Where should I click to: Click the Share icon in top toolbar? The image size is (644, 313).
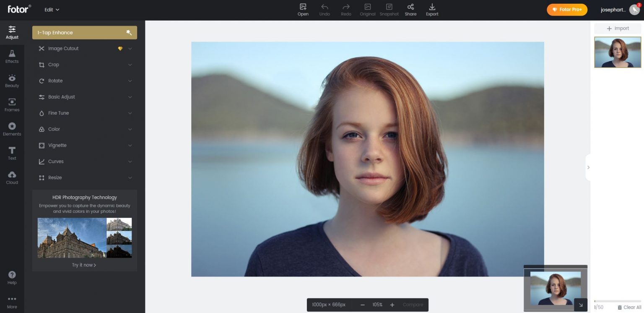pos(410,10)
